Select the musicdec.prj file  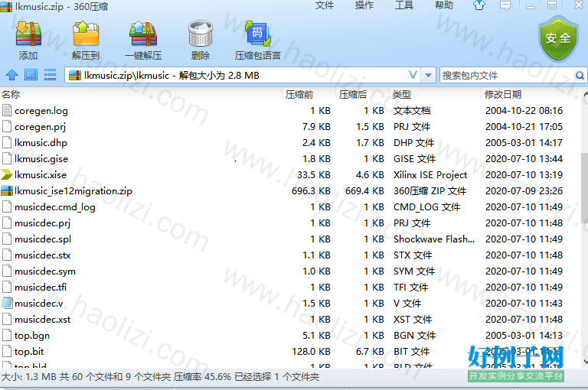point(42,223)
